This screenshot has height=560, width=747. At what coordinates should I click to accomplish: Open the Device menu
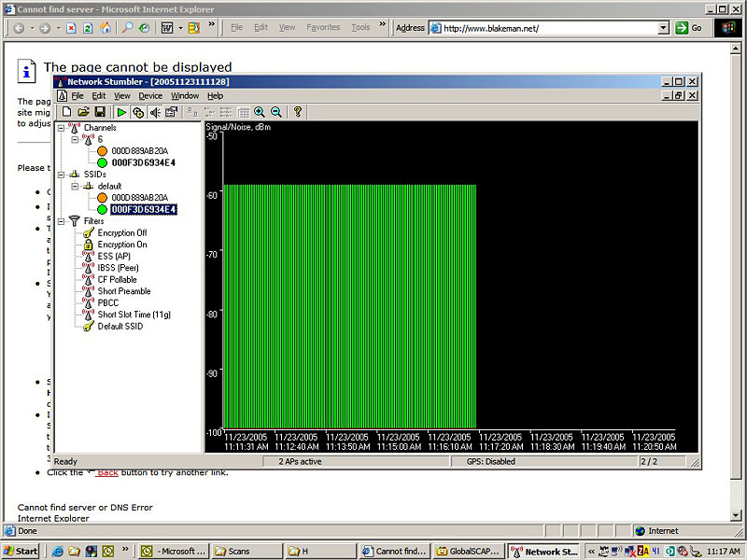click(150, 96)
